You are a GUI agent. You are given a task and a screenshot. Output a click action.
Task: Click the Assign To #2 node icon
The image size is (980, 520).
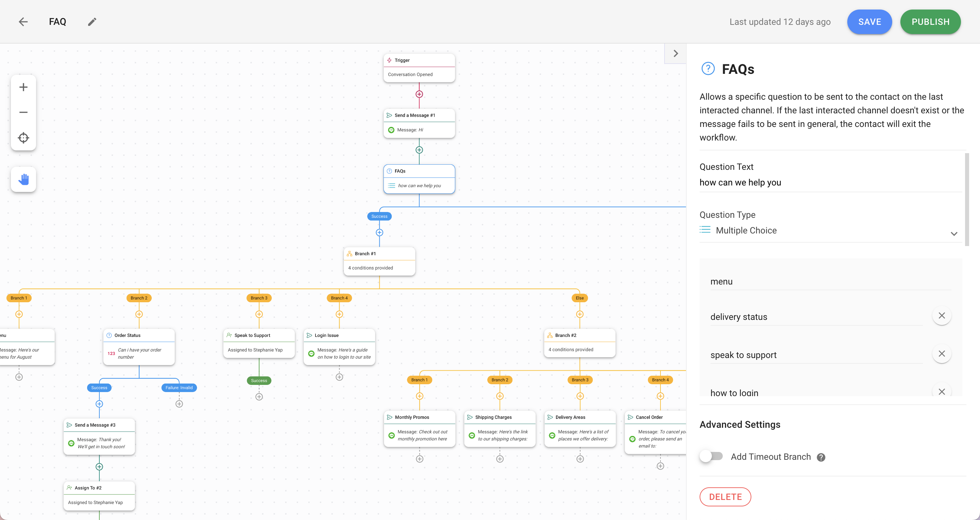(69, 488)
